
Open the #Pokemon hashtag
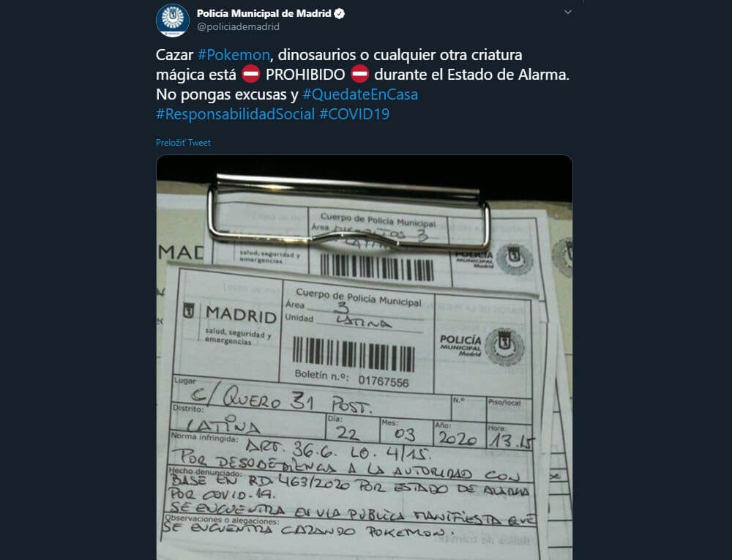click(234, 55)
